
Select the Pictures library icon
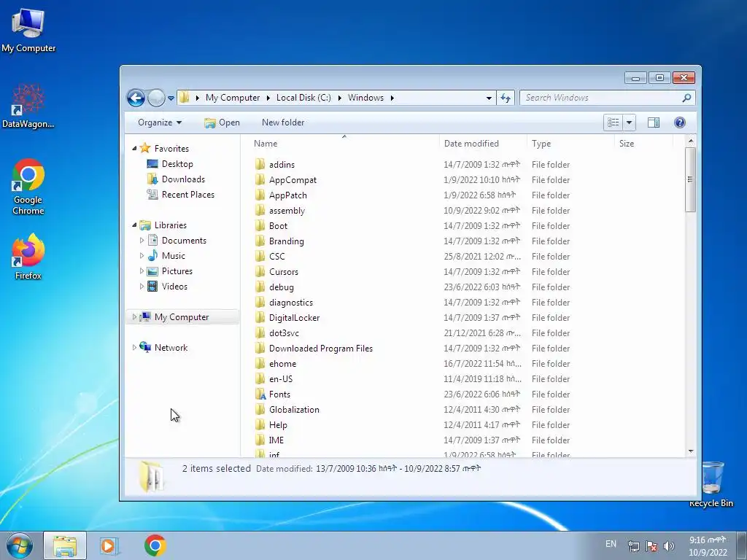tap(152, 271)
